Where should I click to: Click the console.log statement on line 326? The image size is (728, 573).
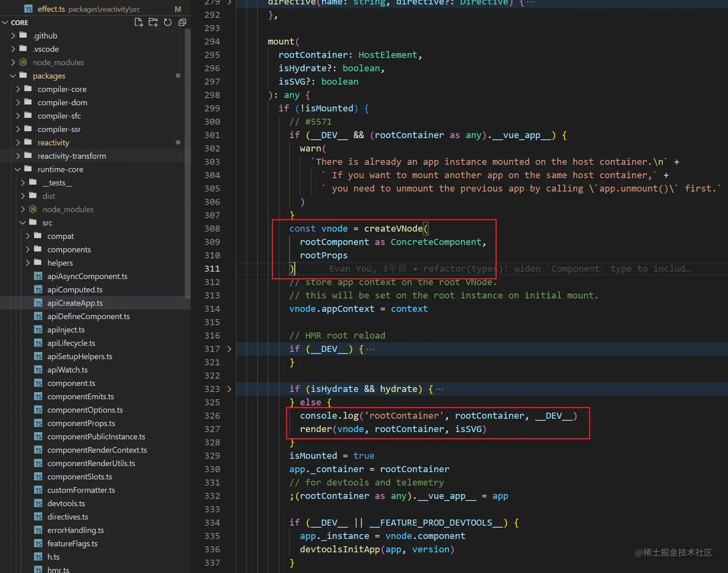click(439, 416)
